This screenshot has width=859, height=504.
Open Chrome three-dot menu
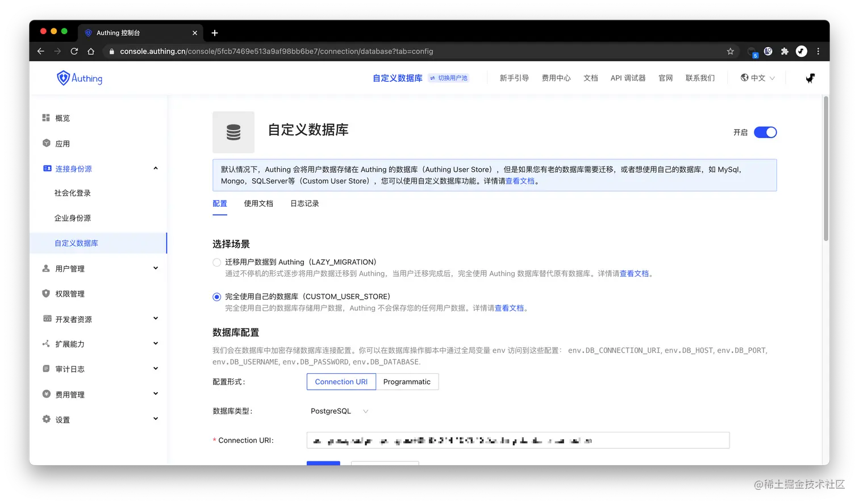818,51
